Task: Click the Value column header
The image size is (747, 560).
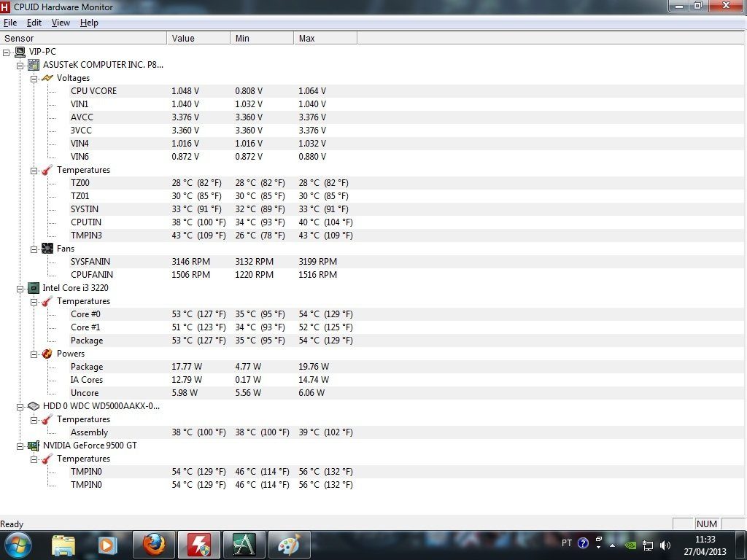Action: pos(198,38)
